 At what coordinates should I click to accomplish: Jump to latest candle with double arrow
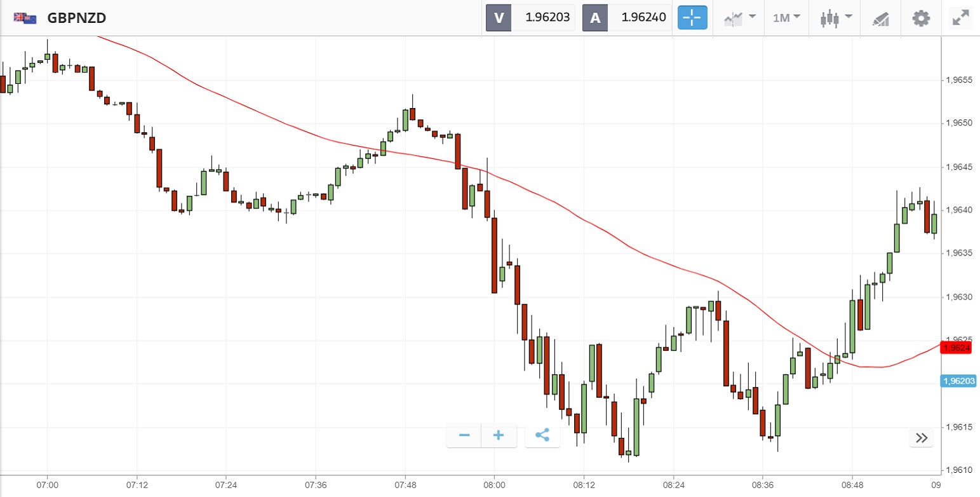[922, 437]
